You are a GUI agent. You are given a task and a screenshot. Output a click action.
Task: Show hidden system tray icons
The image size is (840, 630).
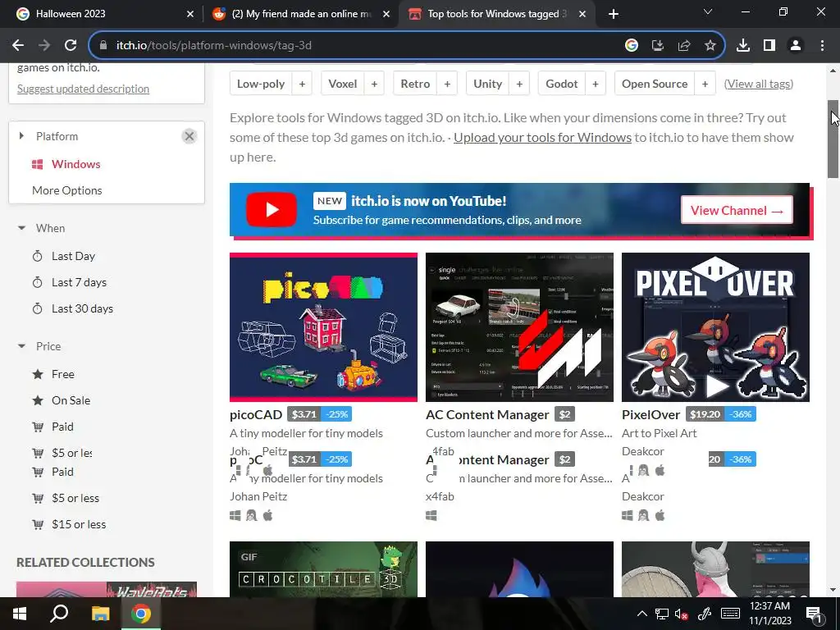click(x=641, y=614)
